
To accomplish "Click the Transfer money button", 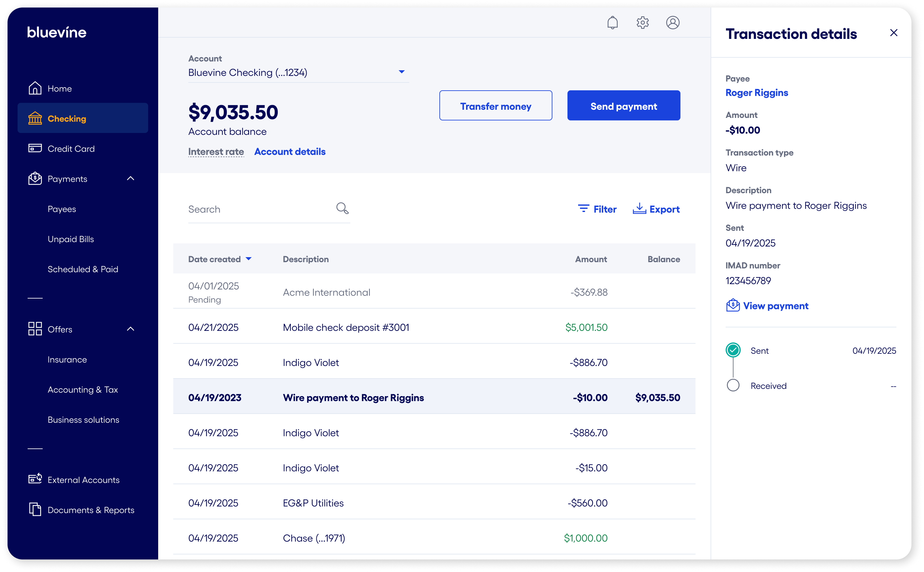I will 496,106.
